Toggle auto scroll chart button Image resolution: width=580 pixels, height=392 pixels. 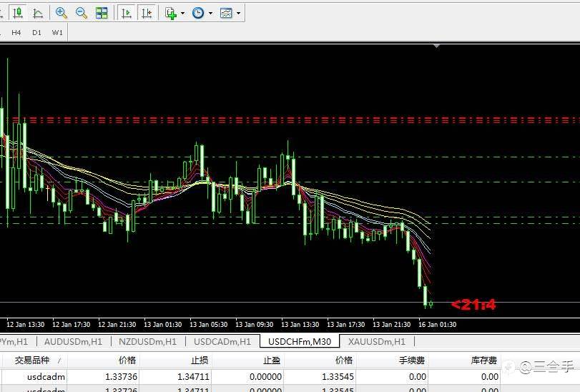pos(127,13)
